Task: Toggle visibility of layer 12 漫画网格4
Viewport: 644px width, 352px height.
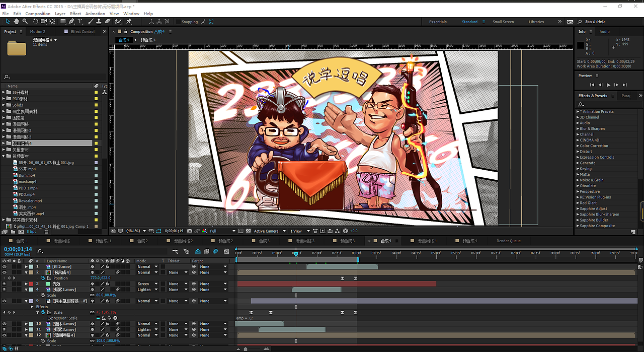Action: [x=5, y=335]
